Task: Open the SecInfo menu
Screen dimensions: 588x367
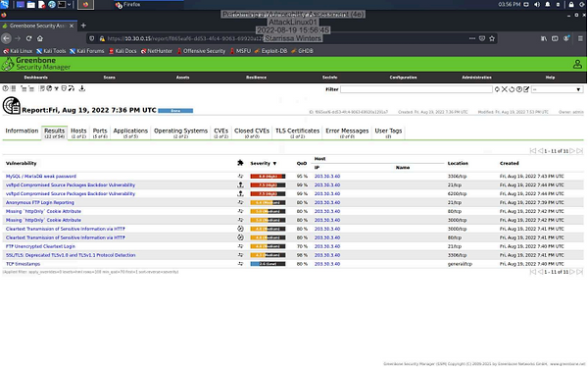Action: pyautogui.click(x=329, y=78)
